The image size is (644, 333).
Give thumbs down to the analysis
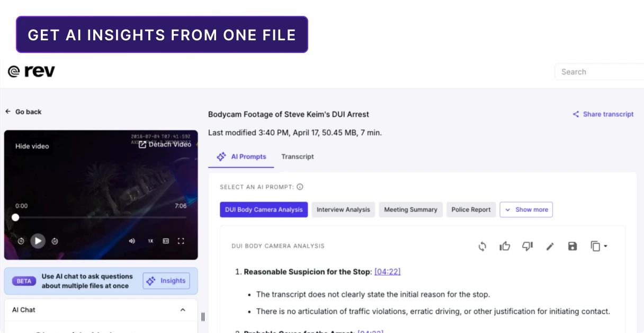pos(527,246)
